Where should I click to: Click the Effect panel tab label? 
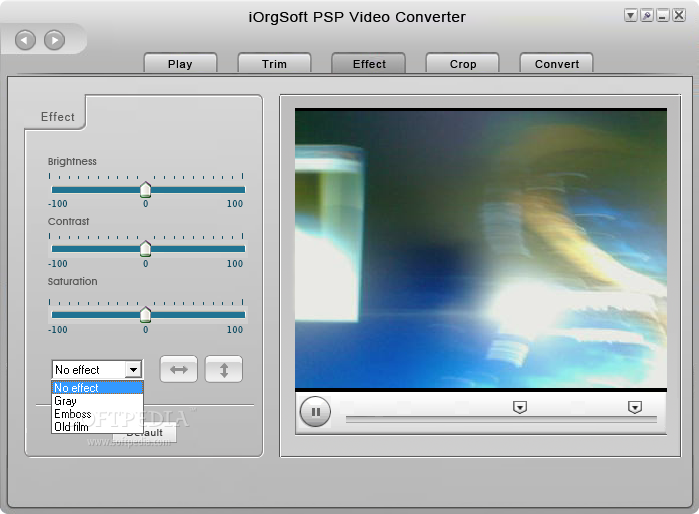pyautogui.click(x=58, y=117)
